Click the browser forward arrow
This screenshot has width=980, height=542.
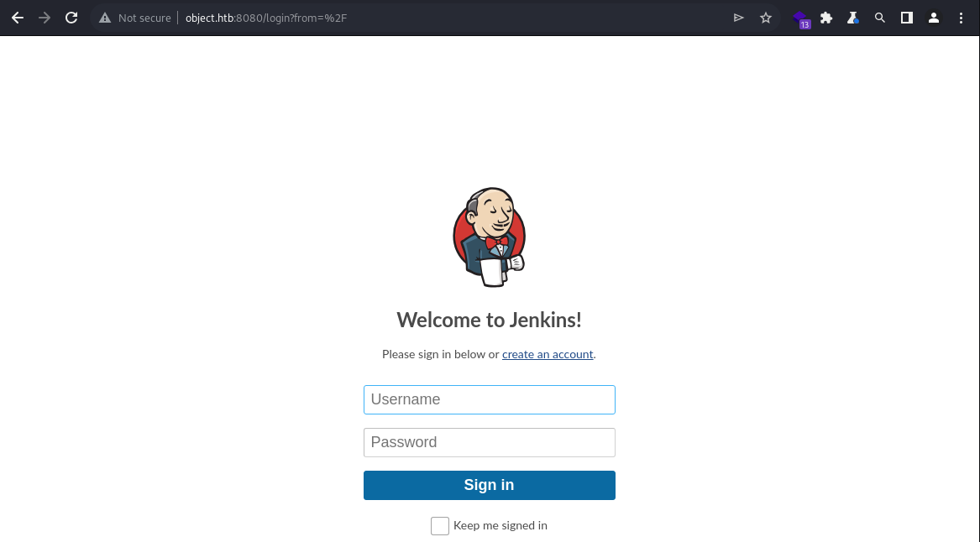point(45,18)
